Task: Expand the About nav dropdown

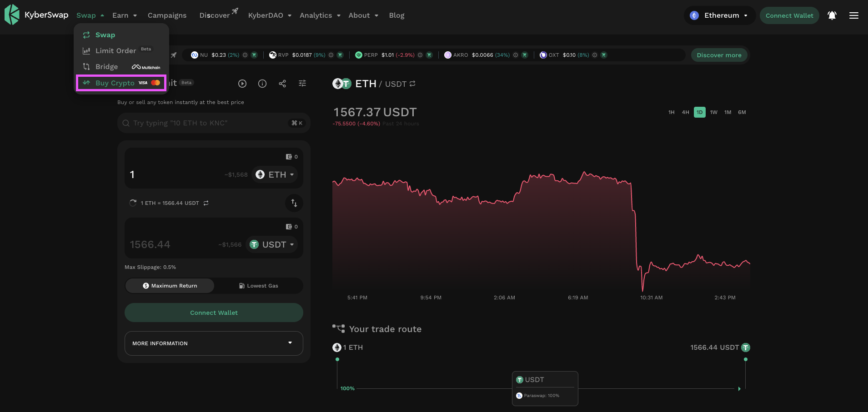Action: click(x=363, y=15)
